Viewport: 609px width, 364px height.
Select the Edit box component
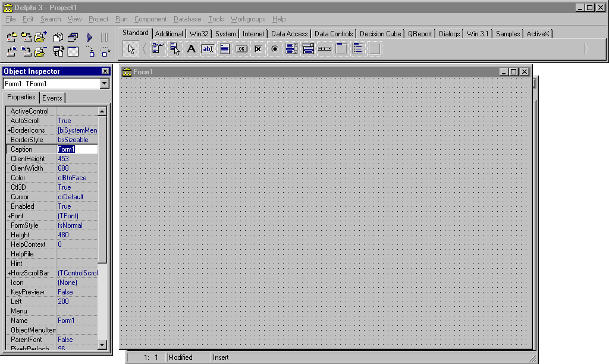(x=208, y=49)
